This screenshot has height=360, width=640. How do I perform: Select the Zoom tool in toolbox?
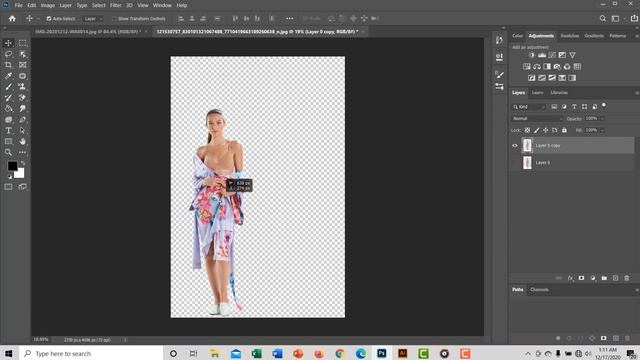pos(8,152)
